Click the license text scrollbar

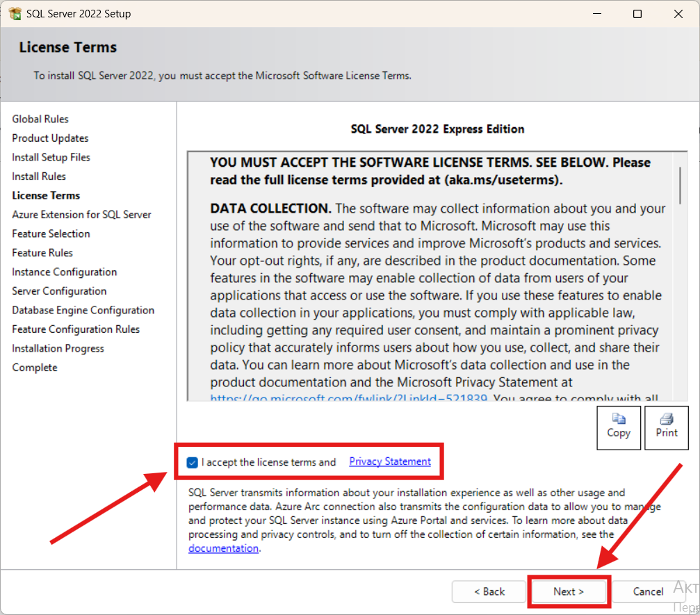(679, 278)
